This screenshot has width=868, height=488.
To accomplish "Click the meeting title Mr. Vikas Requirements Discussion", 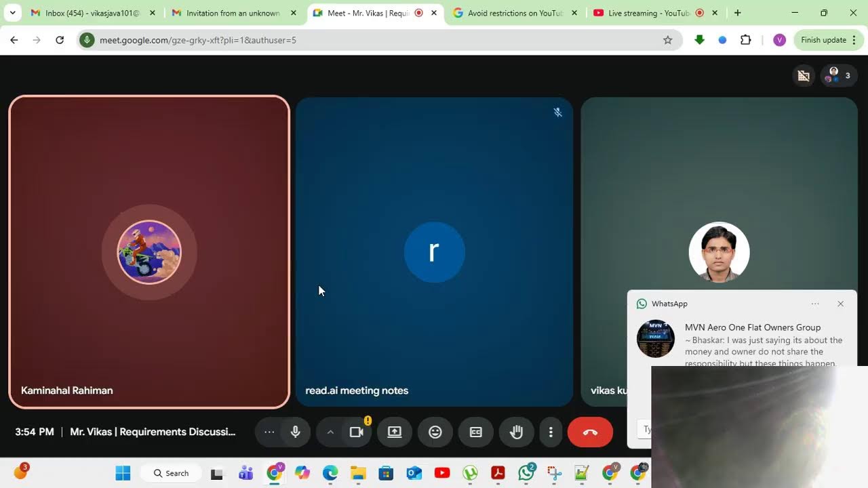I will click(153, 432).
